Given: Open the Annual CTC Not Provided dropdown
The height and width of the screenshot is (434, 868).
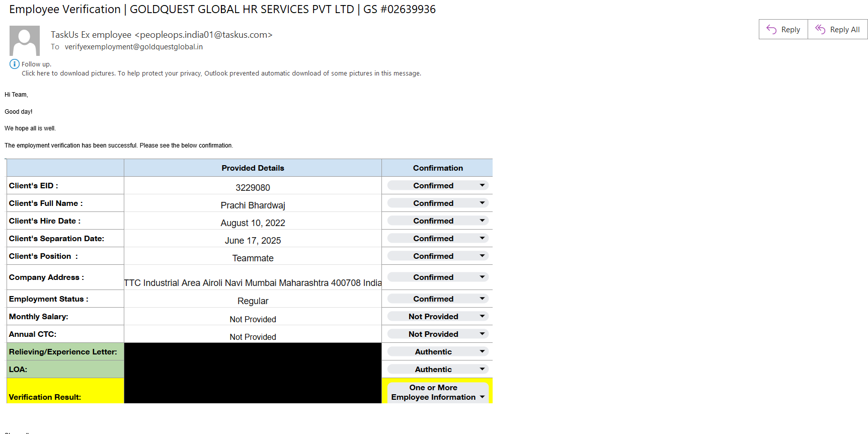Looking at the screenshot, I should point(438,334).
